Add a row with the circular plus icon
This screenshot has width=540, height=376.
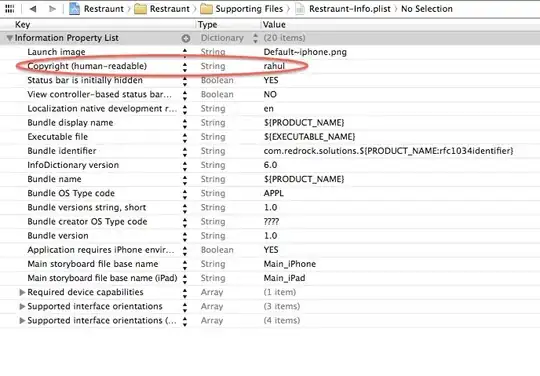pyautogui.click(x=186, y=38)
